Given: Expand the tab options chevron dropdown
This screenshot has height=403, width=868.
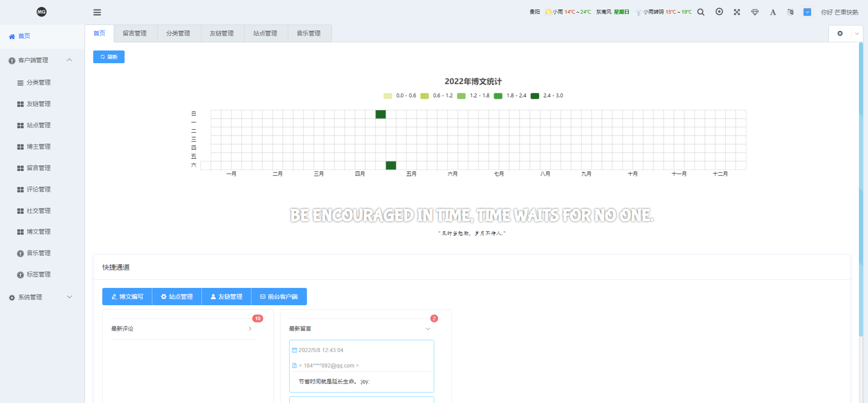Looking at the screenshot, I should [857, 33].
